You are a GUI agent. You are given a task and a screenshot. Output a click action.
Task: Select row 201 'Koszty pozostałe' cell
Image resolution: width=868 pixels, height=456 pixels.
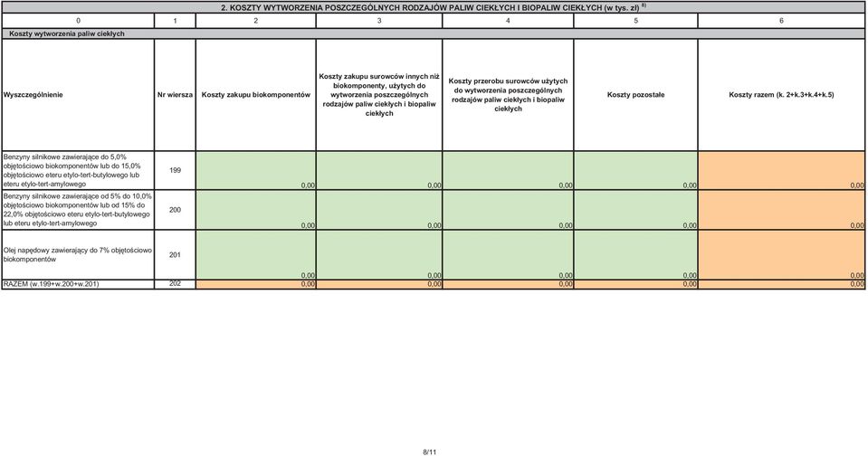pos(635,254)
